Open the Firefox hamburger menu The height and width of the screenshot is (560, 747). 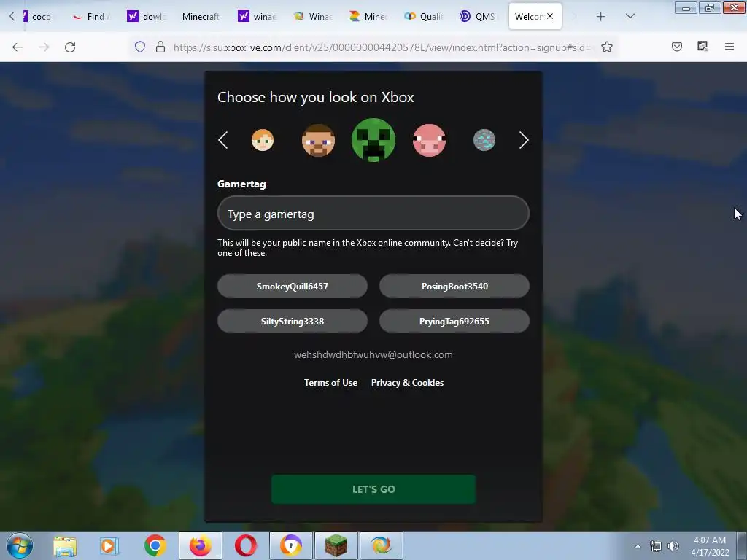tap(729, 47)
